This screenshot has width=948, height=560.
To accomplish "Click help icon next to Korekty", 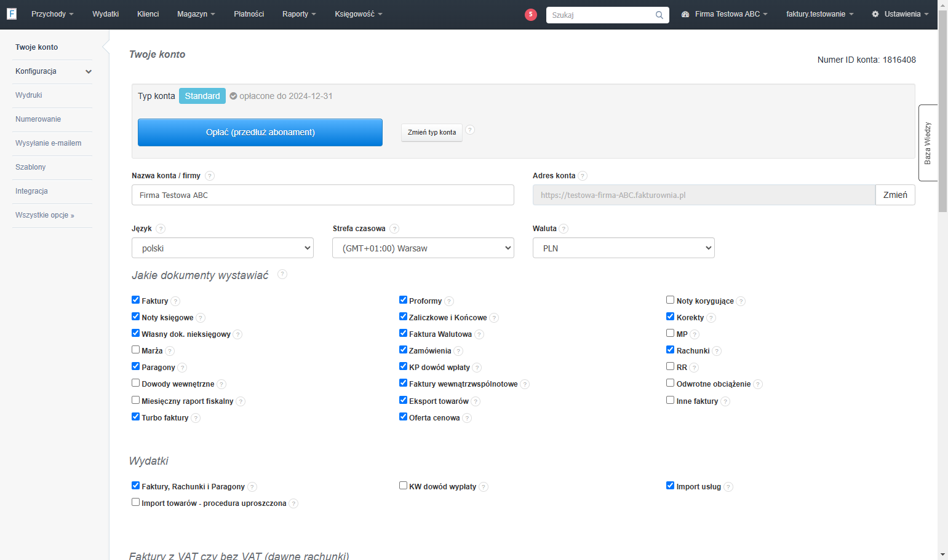I will click(711, 318).
